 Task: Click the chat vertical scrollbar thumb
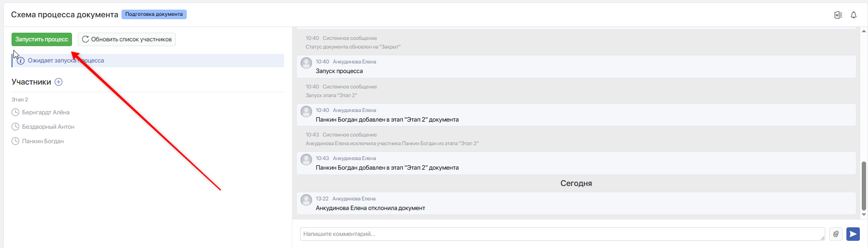[x=864, y=186]
